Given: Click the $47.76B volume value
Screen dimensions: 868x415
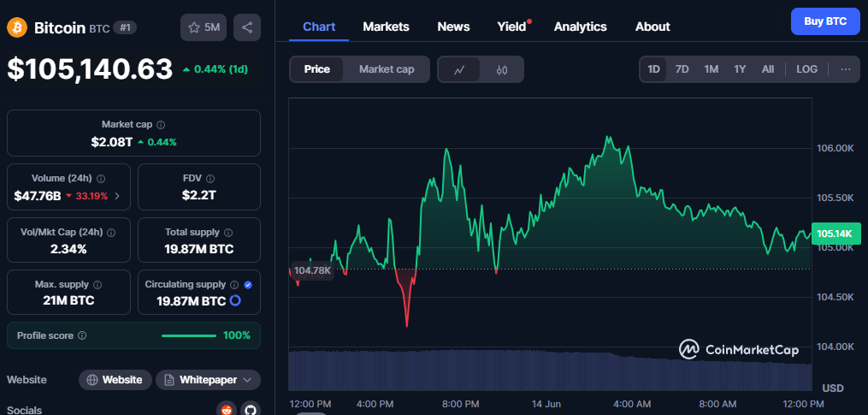Looking at the screenshot, I should click(38, 196).
